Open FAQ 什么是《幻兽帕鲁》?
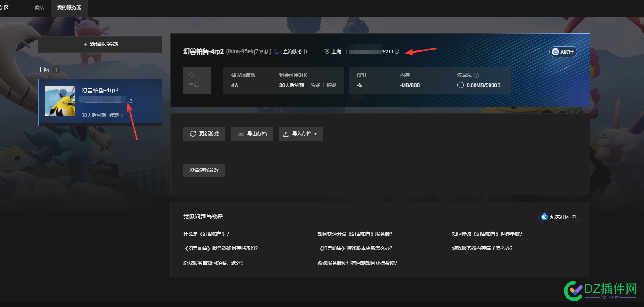The height and width of the screenshot is (307, 644). [206, 234]
